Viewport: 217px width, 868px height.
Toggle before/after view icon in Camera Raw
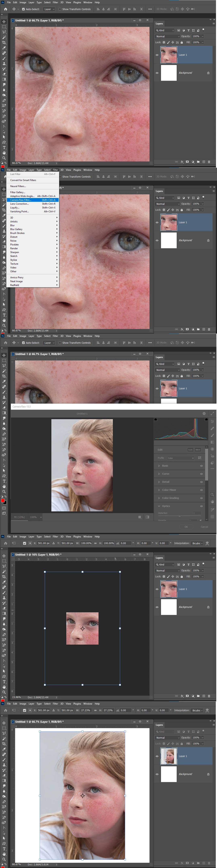coord(147,517)
